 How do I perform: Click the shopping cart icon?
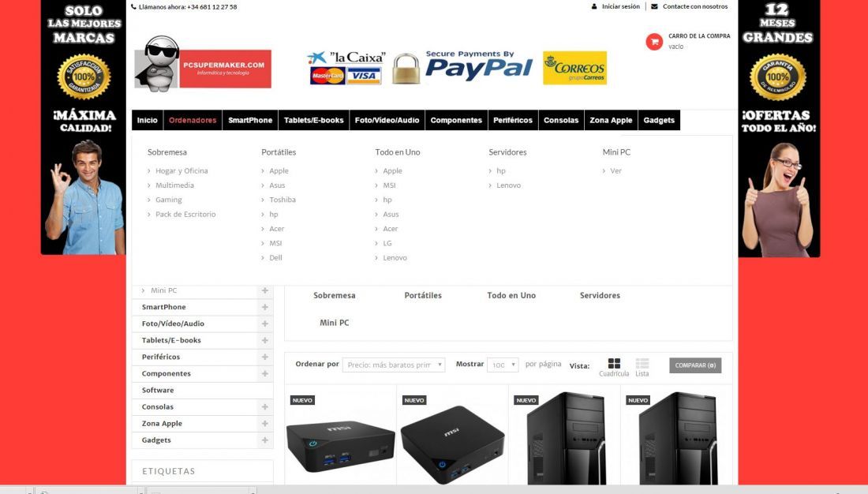point(654,42)
